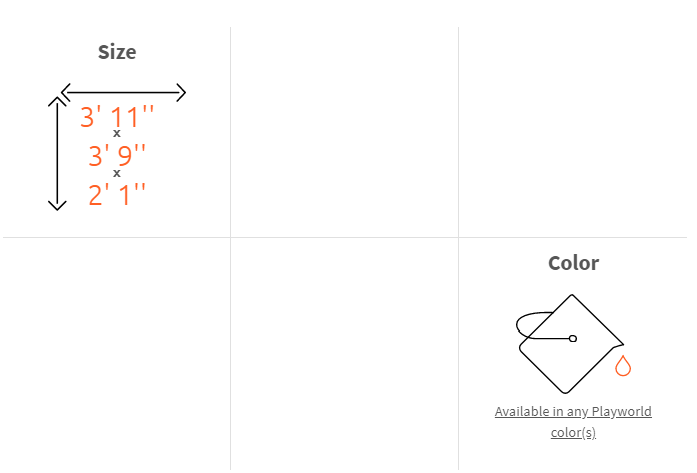The image size is (697, 473).
Task: Open the "Available in any Playworld" link
Action: pos(573,412)
